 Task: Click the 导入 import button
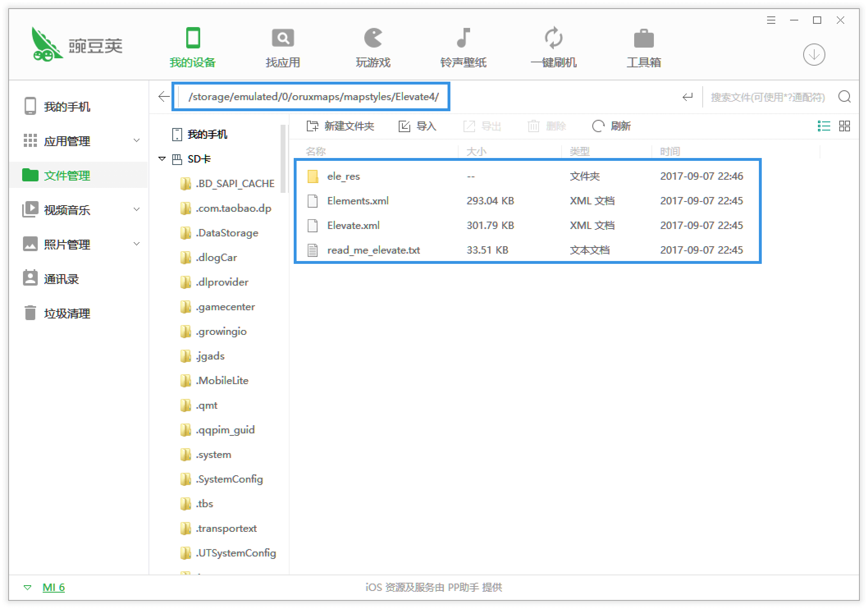coord(418,126)
